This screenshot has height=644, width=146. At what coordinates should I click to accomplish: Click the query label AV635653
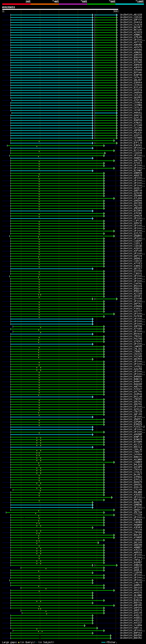pos(8,7)
